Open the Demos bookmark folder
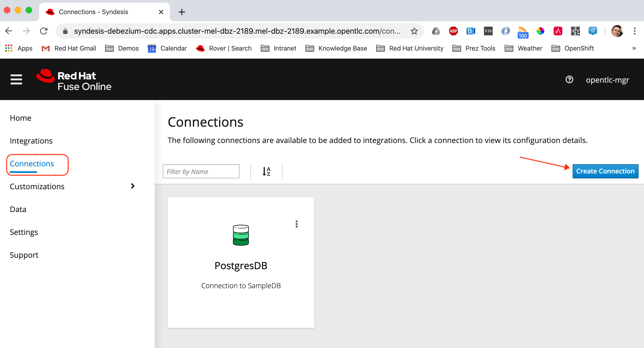 click(122, 48)
